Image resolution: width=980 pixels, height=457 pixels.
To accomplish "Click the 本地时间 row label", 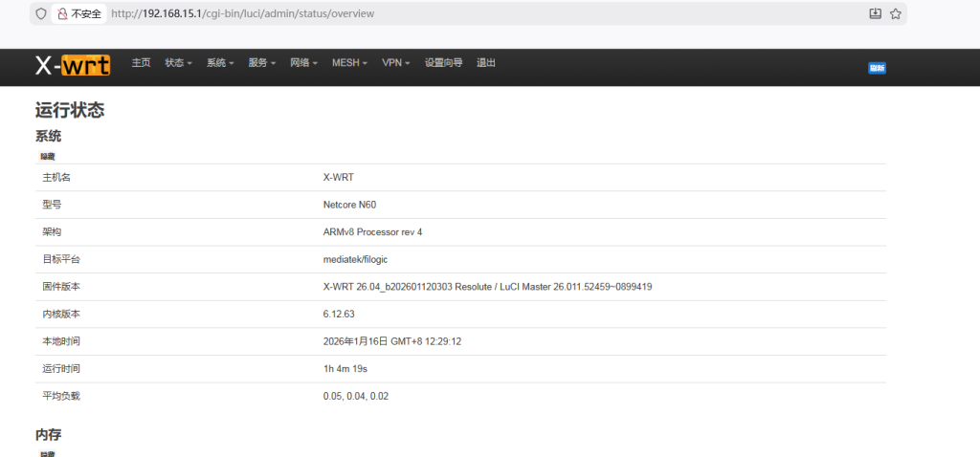I will pos(61,341).
